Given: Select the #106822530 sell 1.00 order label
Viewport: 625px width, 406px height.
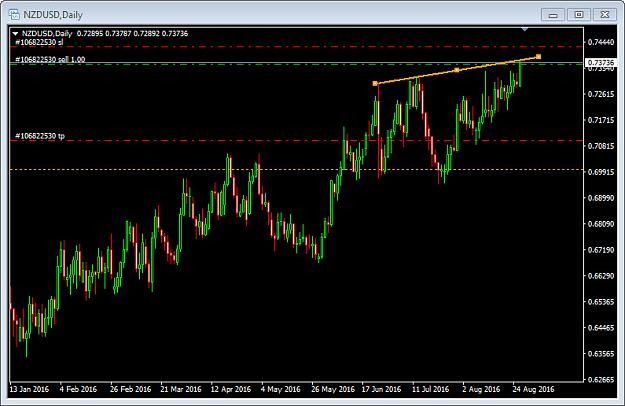Looking at the screenshot, I should [x=50, y=59].
